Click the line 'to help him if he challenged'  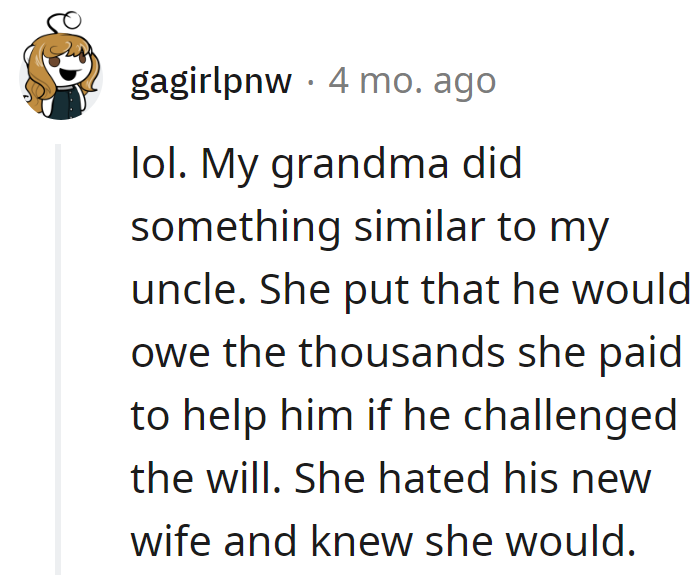[x=404, y=417]
